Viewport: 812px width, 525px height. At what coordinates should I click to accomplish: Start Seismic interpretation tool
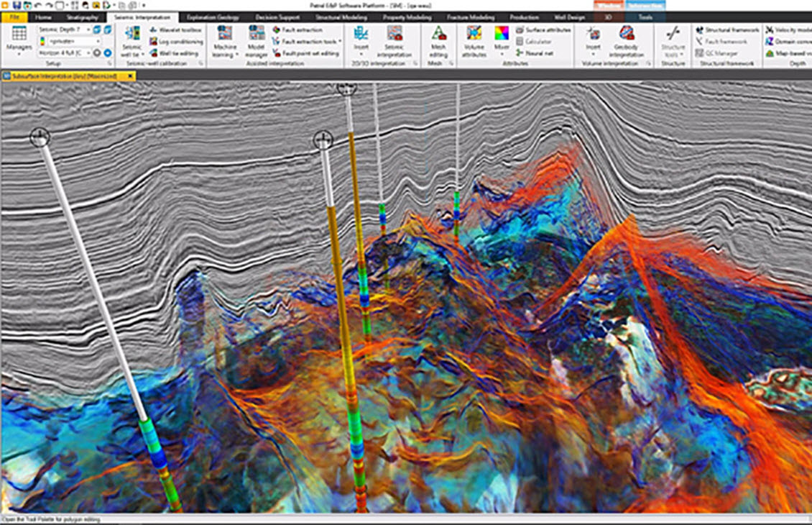click(394, 42)
